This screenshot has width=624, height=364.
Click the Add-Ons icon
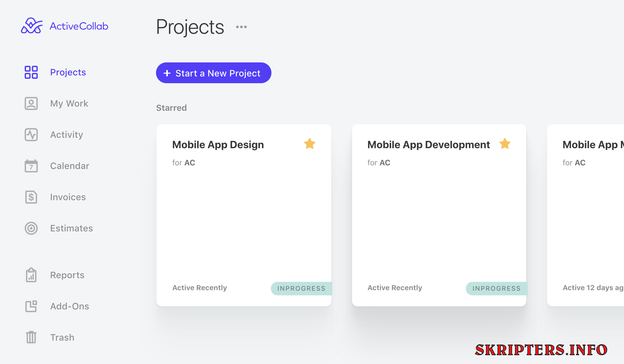pyautogui.click(x=31, y=306)
